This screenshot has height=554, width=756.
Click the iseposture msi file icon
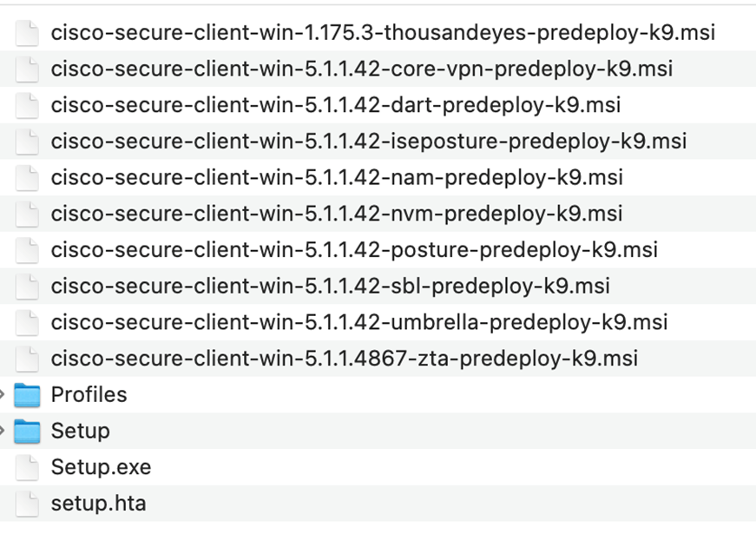[27, 142]
